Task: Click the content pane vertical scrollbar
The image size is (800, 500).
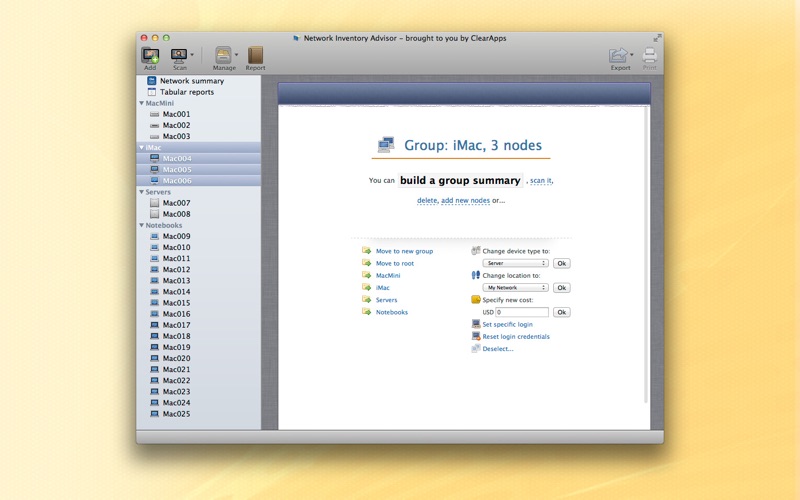Action: [646, 255]
